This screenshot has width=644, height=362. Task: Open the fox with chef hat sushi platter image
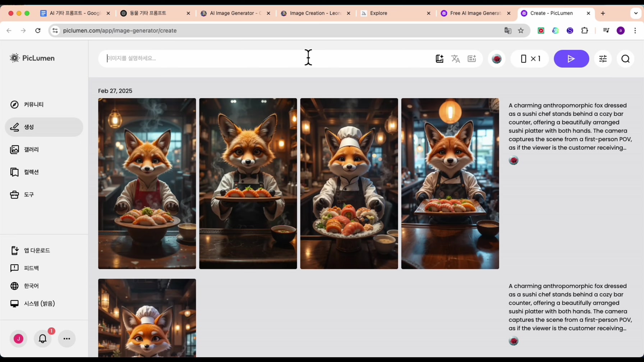pos(349,183)
